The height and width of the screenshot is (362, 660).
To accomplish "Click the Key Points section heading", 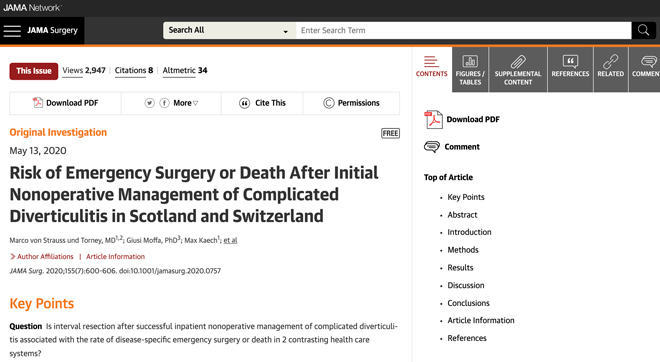I will click(42, 303).
